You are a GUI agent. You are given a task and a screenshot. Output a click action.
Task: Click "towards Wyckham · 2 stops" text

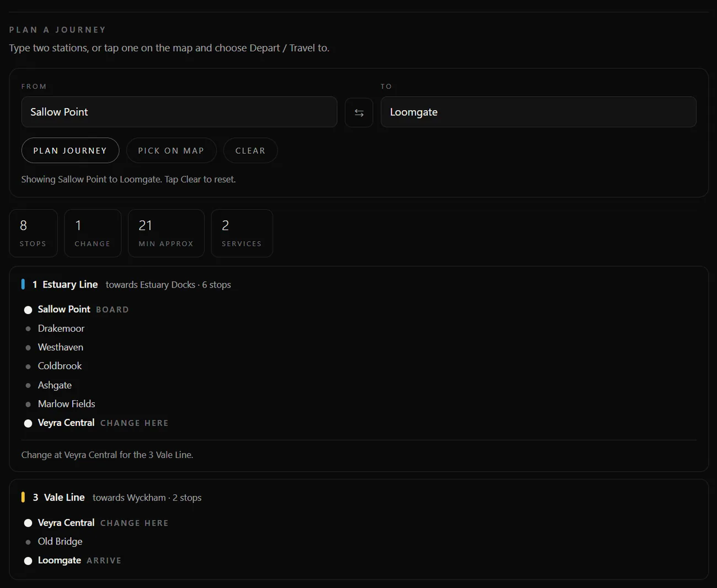[x=147, y=498]
